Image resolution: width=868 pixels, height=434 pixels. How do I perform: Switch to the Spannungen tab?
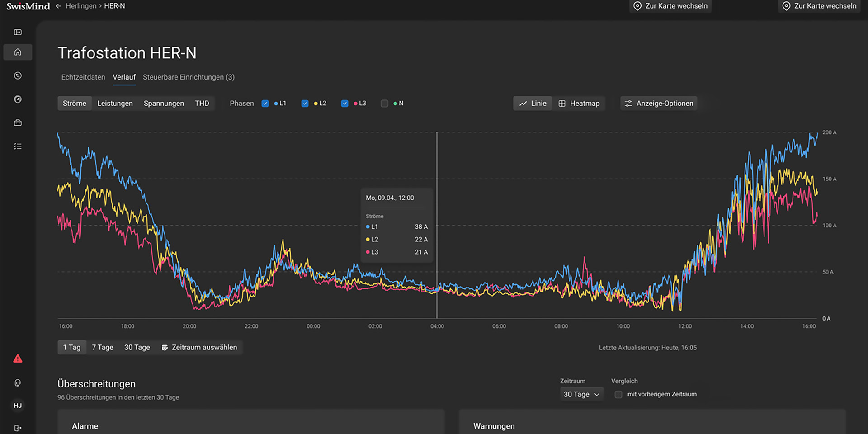click(164, 104)
